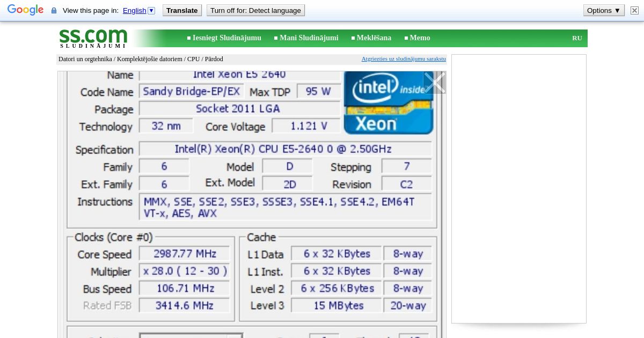Click the Max TDP value 95 W

click(x=318, y=91)
